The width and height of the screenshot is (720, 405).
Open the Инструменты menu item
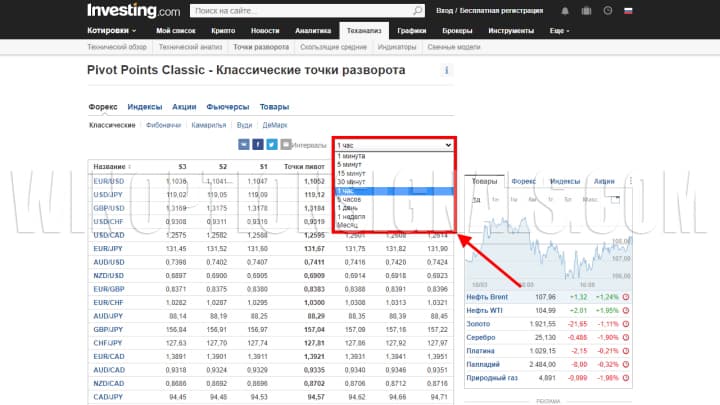pyautogui.click(x=511, y=31)
